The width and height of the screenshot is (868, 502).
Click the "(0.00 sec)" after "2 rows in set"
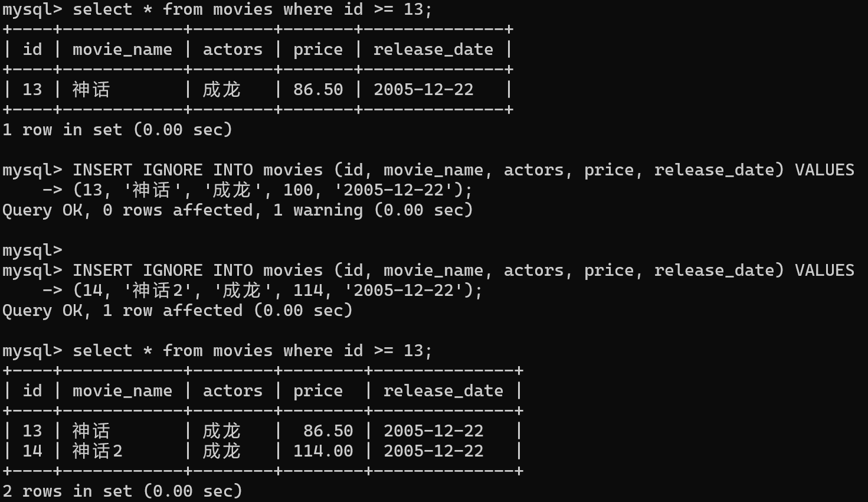[193, 491]
